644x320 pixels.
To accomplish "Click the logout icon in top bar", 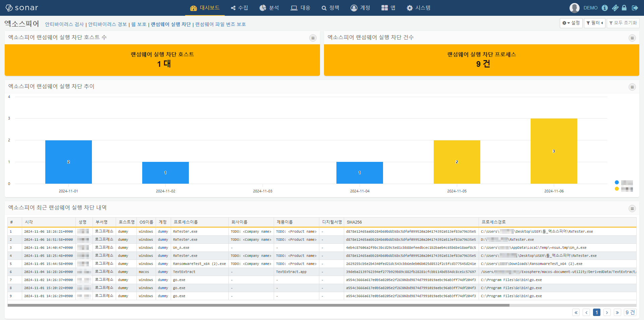I will pyautogui.click(x=635, y=8).
